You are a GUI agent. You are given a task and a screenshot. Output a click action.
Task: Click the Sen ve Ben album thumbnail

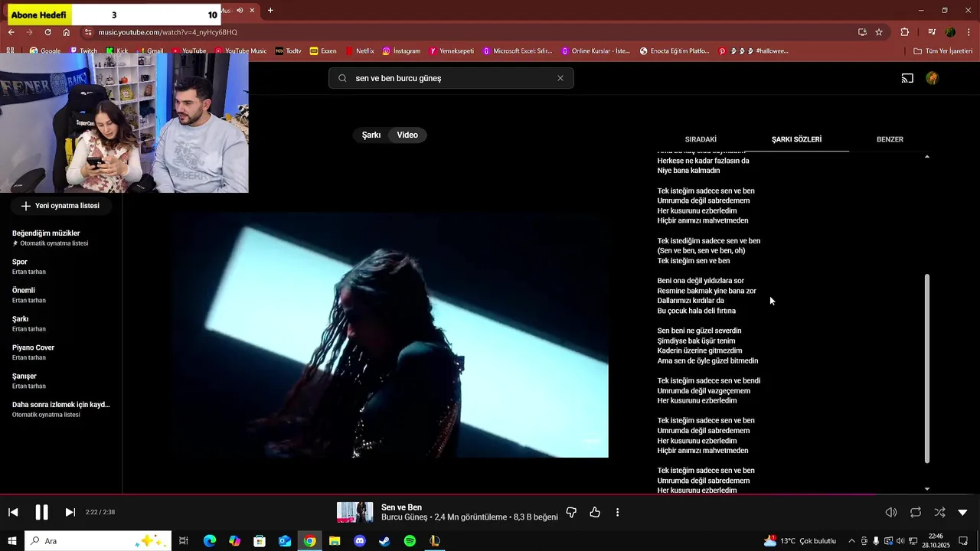pos(355,512)
